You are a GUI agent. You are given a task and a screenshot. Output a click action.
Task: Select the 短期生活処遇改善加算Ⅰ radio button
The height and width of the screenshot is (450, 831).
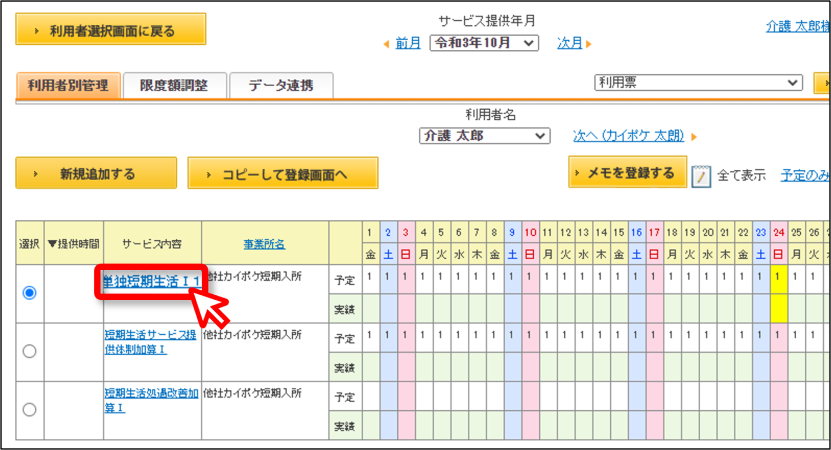[30, 409]
